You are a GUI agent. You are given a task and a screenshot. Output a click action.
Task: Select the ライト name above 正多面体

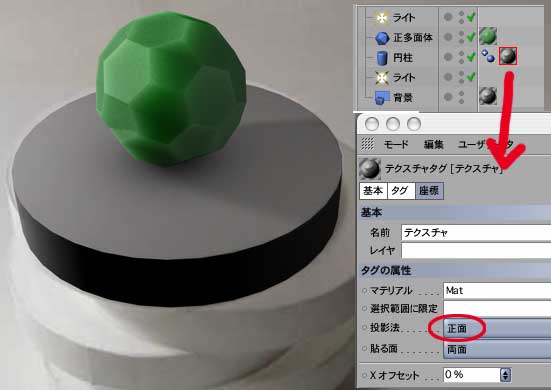click(404, 17)
